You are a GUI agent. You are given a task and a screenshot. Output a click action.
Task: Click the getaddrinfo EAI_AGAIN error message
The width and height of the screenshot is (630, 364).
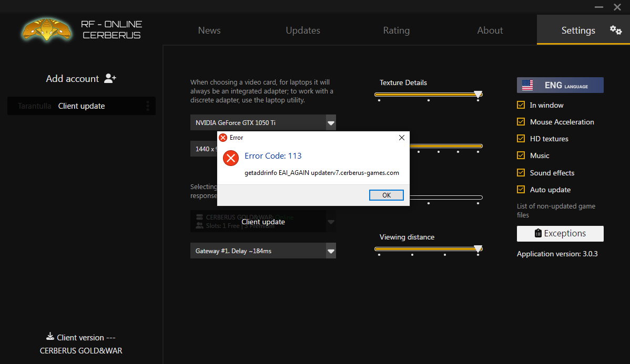click(x=322, y=173)
